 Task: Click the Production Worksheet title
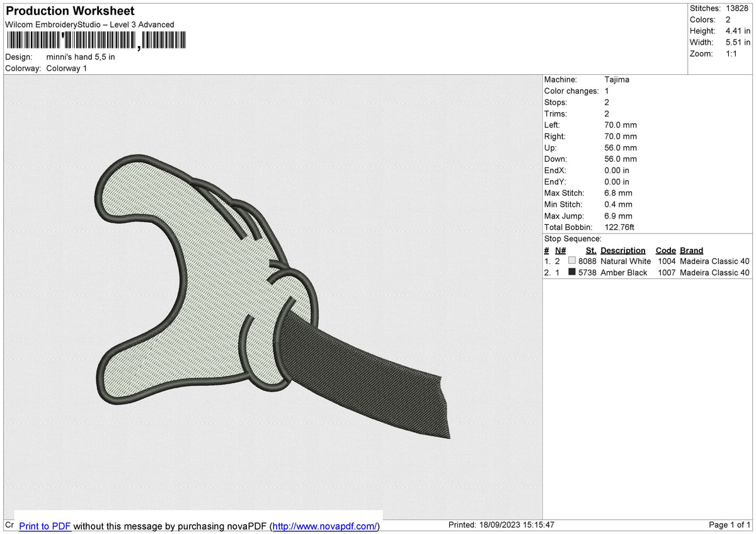pyautogui.click(x=70, y=11)
